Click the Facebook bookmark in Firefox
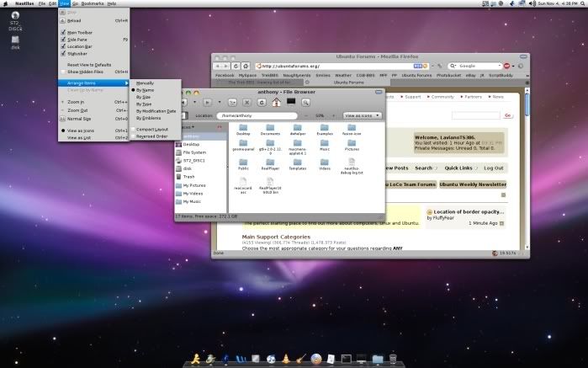 point(225,76)
